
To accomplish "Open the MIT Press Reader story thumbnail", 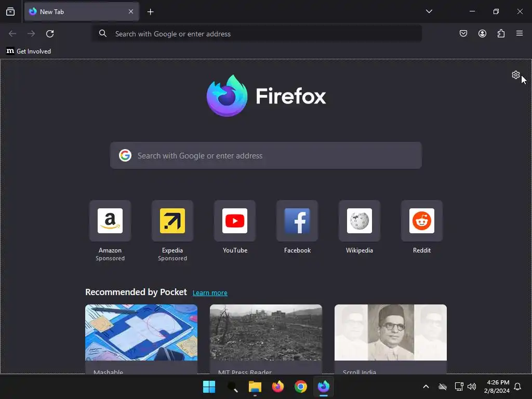I will (x=266, y=332).
